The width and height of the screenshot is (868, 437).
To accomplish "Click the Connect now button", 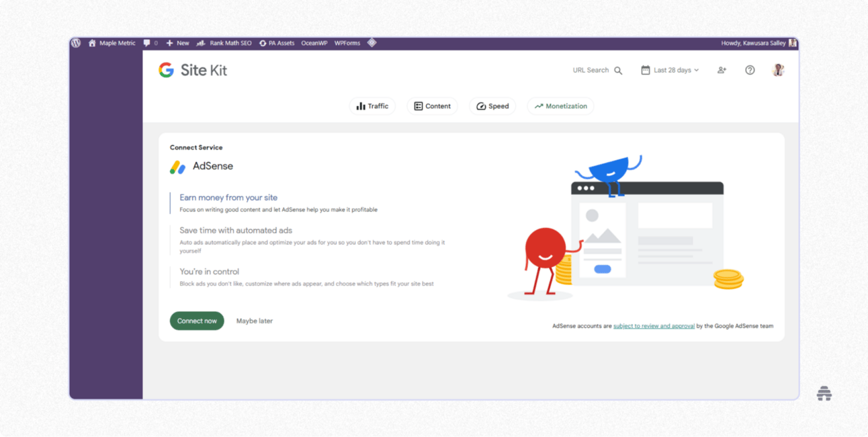I will click(197, 321).
